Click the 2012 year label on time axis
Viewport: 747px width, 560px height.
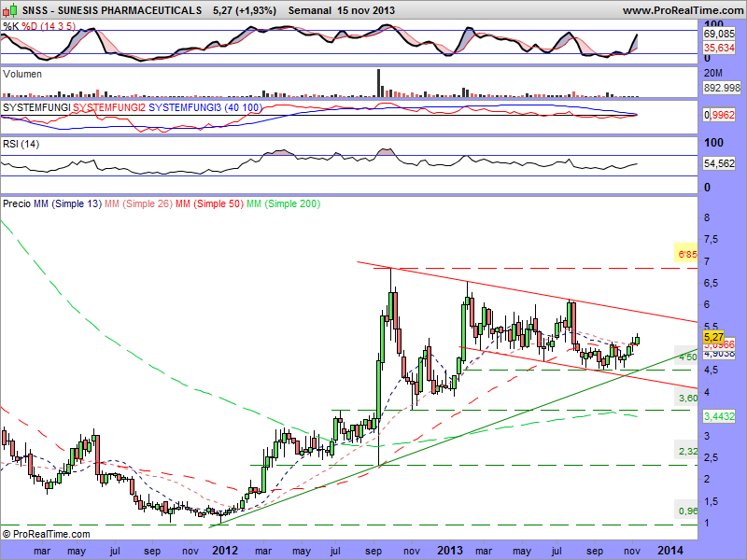[x=224, y=551]
